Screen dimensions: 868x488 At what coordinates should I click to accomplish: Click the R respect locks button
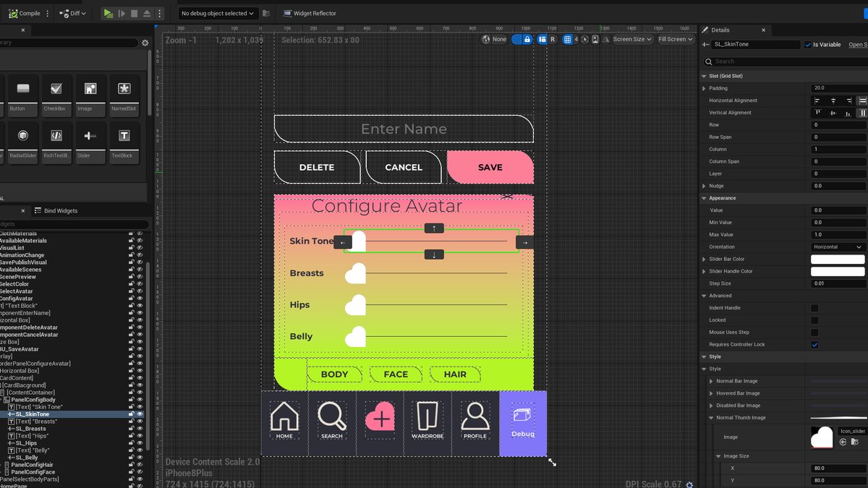pyautogui.click(x=553, y=39)
